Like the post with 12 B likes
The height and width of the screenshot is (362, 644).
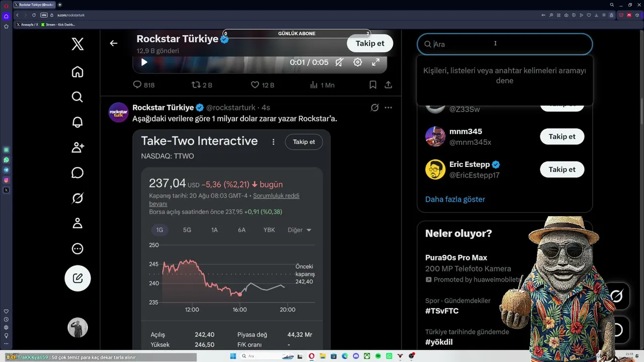point(262,85)
